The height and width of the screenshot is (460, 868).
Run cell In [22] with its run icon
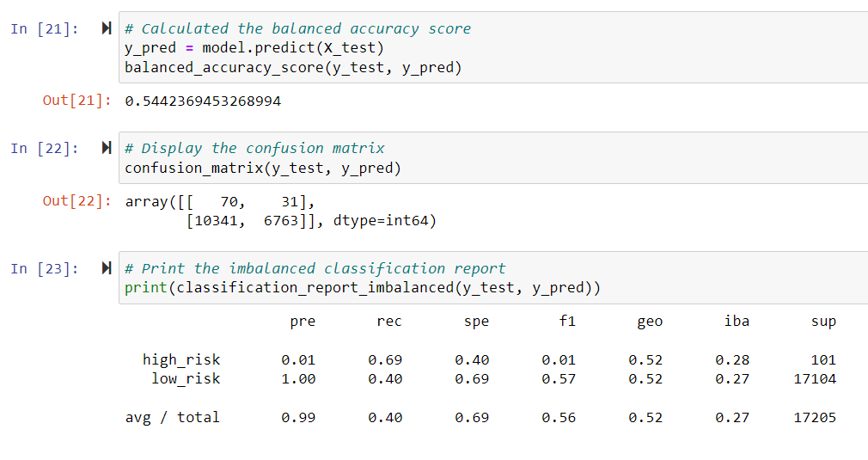pos(107,148)
